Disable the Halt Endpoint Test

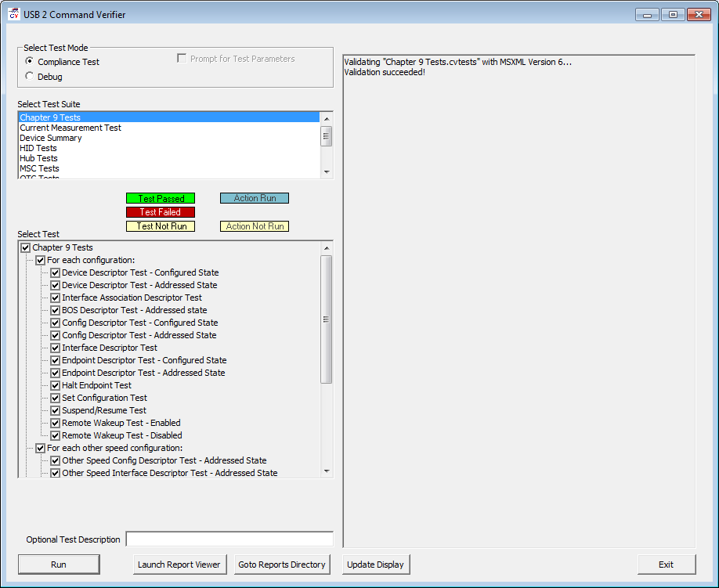[x=55, y=385]
